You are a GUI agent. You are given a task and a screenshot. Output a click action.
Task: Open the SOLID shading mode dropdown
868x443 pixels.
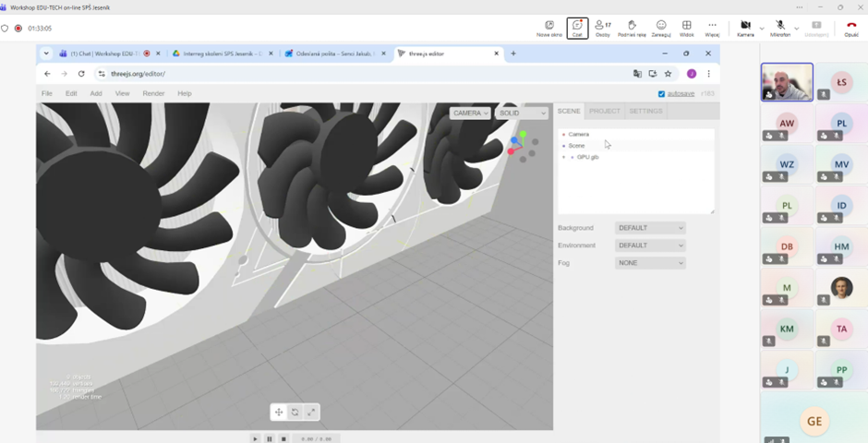tap(521, 113)
